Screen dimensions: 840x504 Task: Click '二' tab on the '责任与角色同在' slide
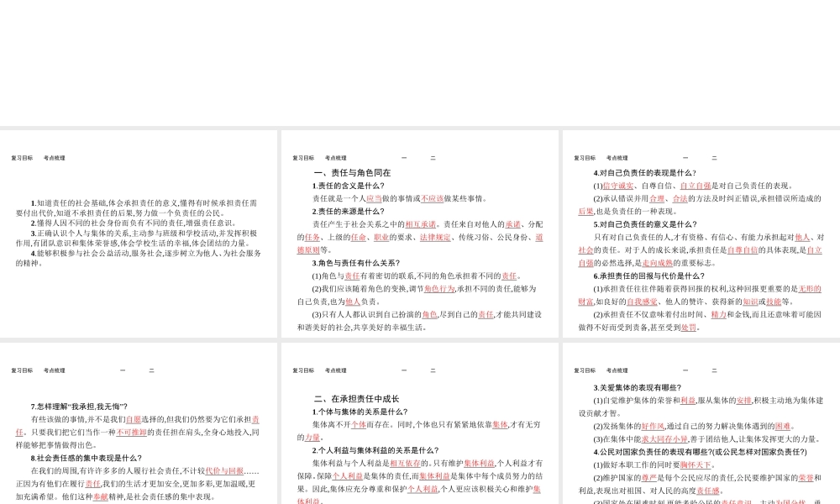(x=433, y=158)
